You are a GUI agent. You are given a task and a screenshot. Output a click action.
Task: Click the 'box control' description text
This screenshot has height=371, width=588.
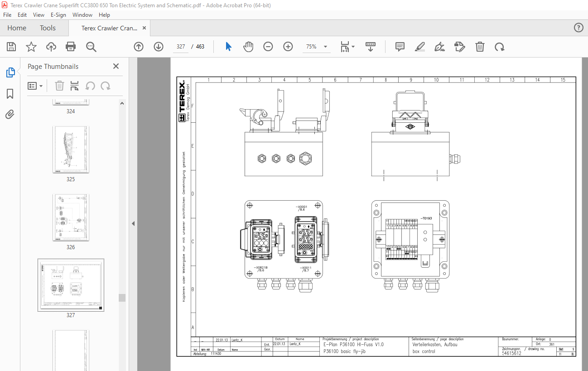[x=424, y=352]
